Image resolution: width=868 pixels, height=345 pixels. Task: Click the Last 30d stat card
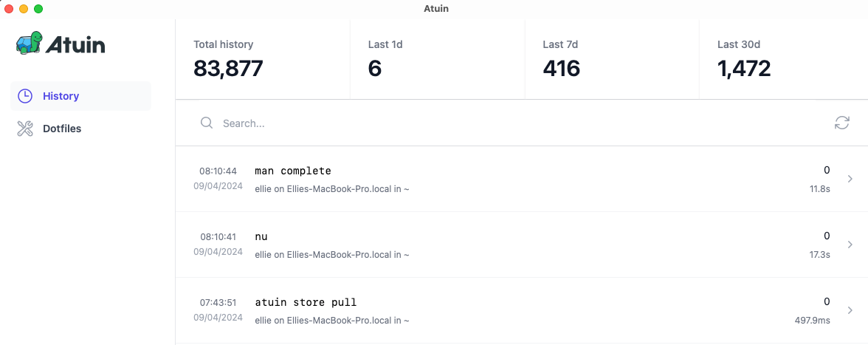pyautogui.click(x=783, y=59)
